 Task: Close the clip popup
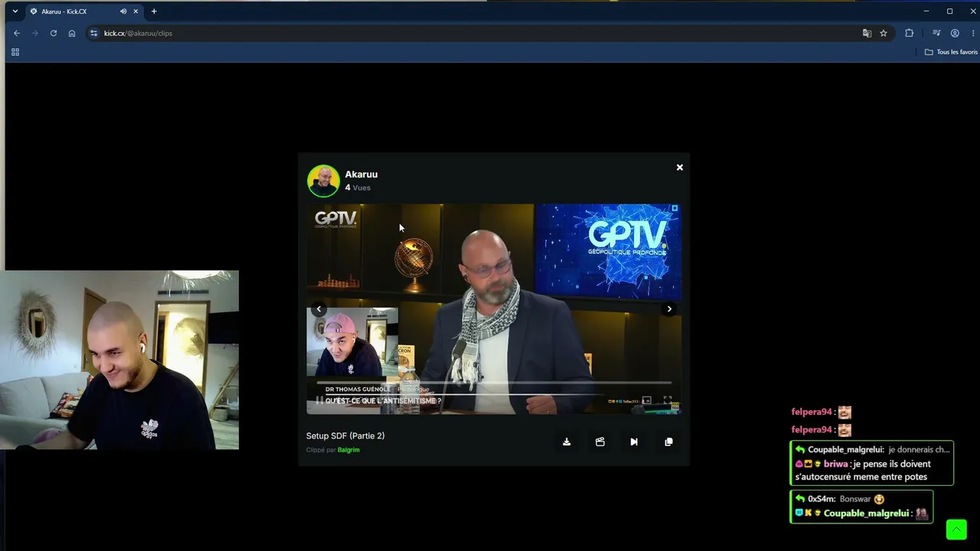[679, 168]
